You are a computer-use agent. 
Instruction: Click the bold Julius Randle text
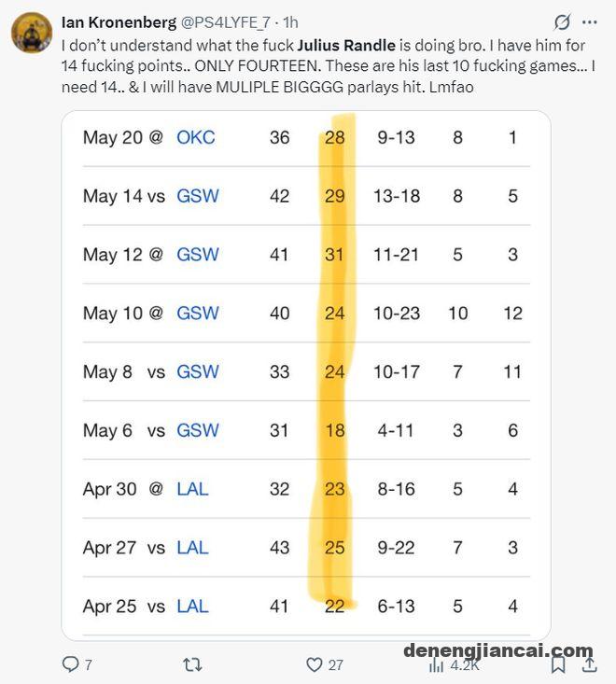click(x=347, y=46)
